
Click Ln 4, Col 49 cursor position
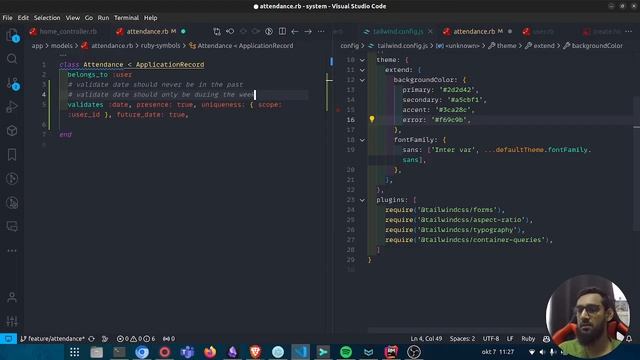pyautogui.click(x=426, y=339)
